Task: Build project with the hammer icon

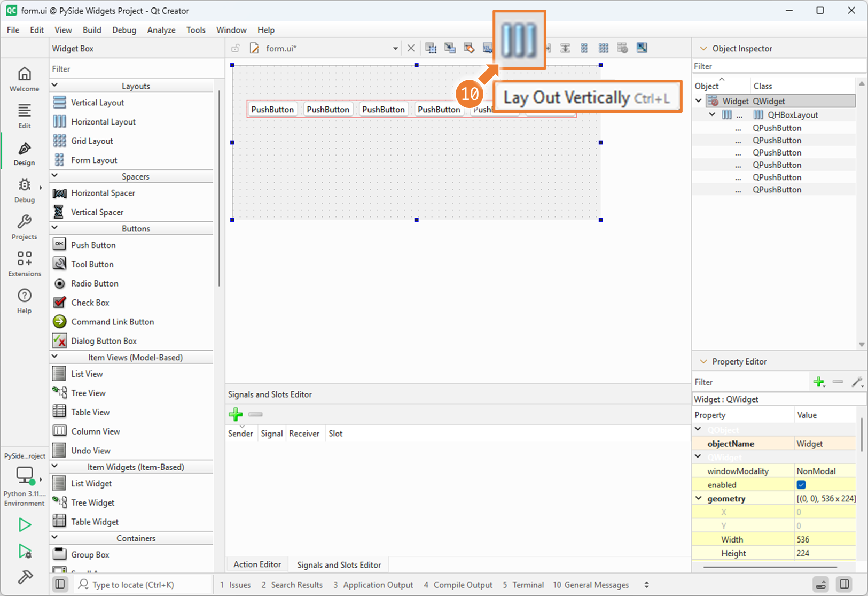Action: coord(25,577)
